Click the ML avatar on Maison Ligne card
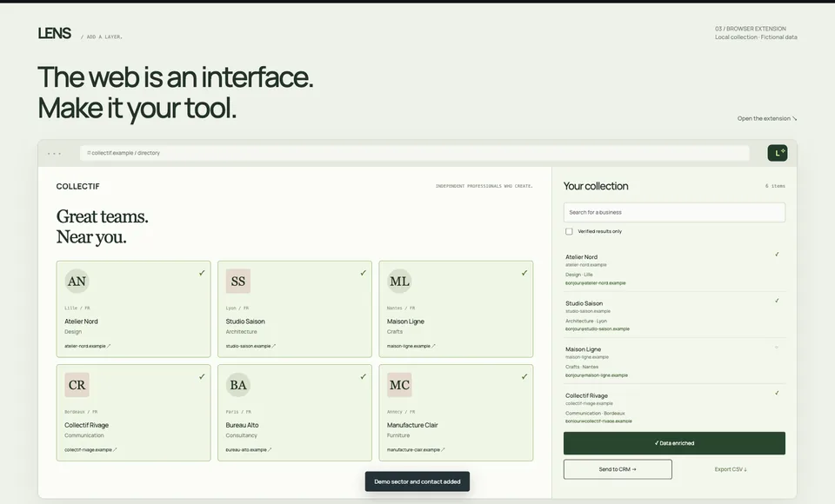The width and height of the screenshot is (835, 504). click(x=399, y=281)
